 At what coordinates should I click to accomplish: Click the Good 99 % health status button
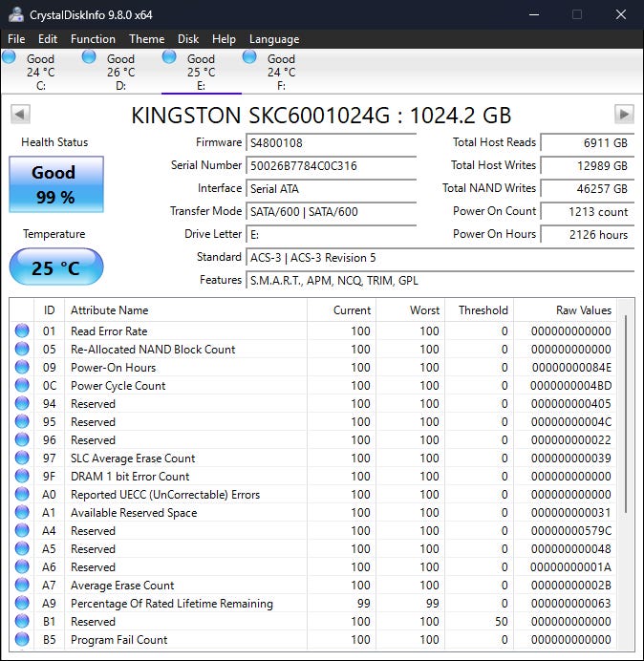(55, 182)
